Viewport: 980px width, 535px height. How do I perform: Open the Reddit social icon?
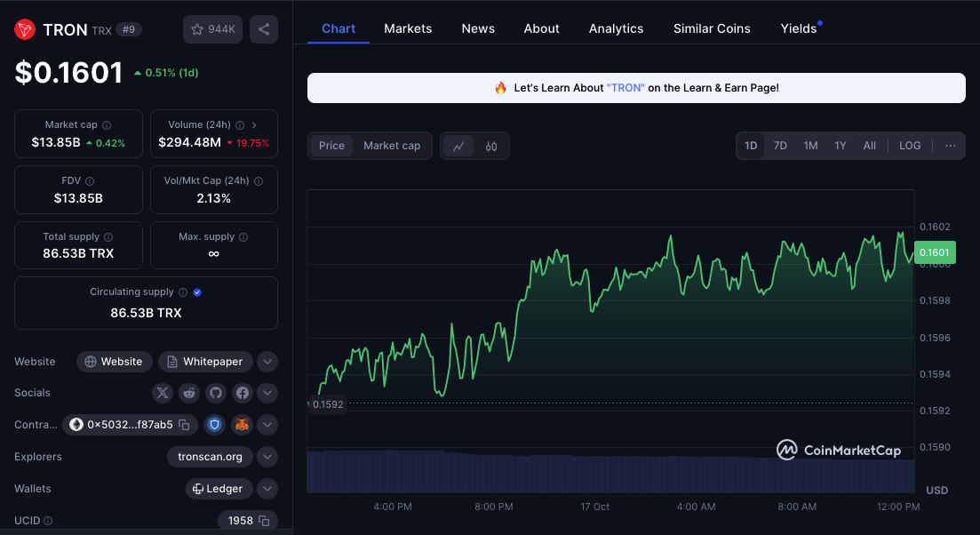pyautogui.click(x=189, y=393)
